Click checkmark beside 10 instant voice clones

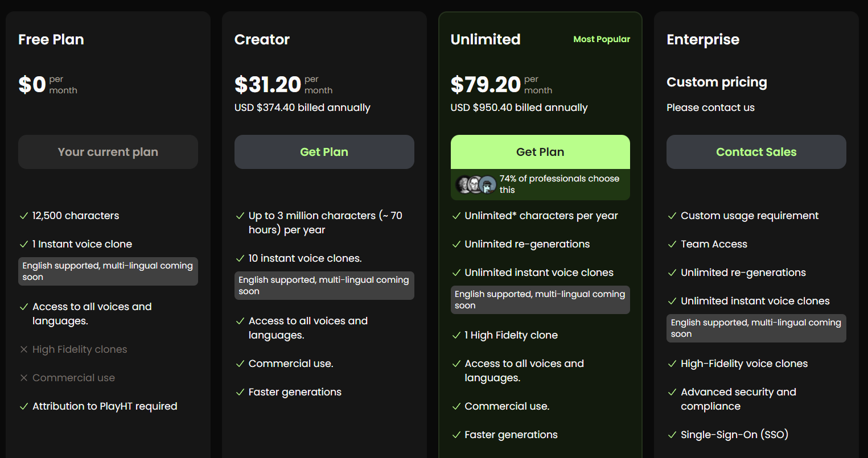240,259
